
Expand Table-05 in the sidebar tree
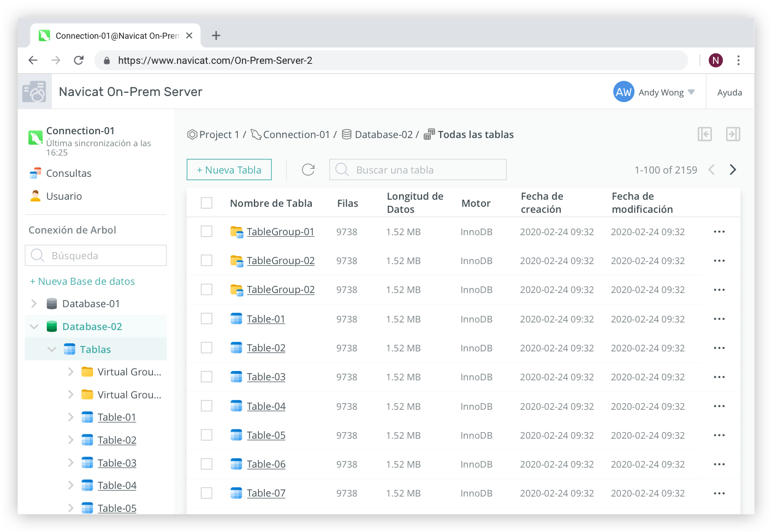coord(70,508)
